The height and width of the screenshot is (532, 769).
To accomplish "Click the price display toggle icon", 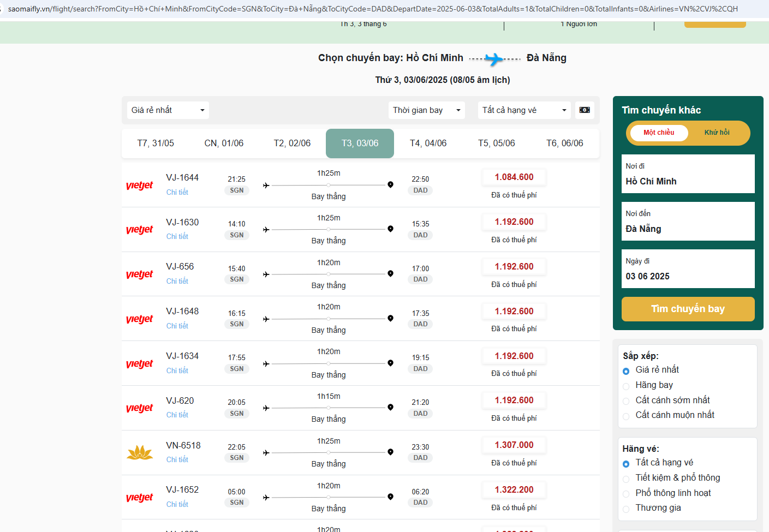I will 585,110.
